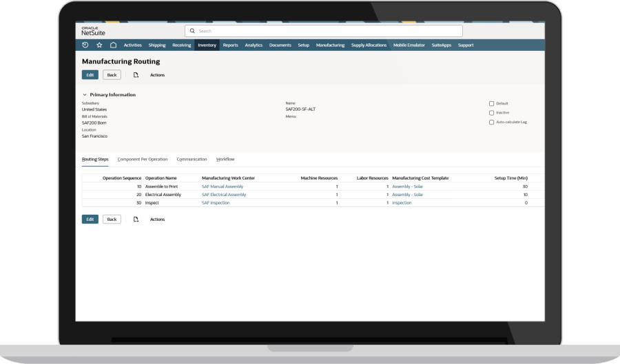Open the Mobile Emulator menu

(x=409, y=45)
